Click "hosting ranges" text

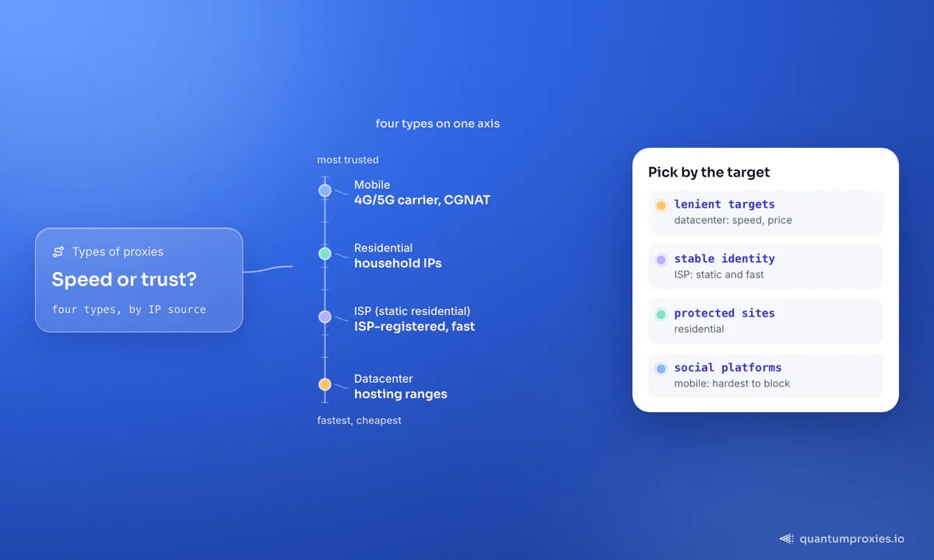point(401,394)
